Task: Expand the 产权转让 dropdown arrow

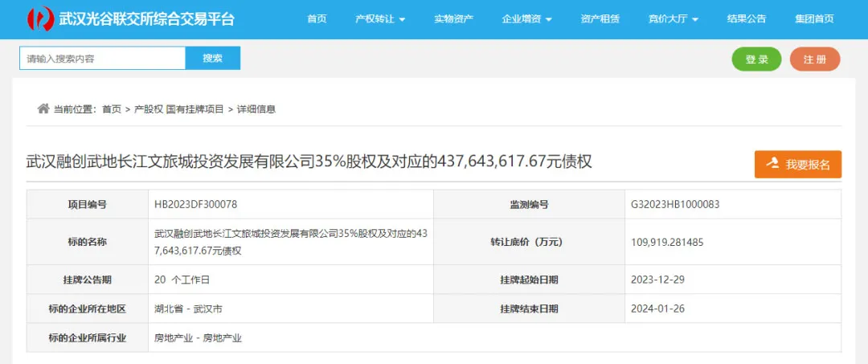Action: point(403,19)
